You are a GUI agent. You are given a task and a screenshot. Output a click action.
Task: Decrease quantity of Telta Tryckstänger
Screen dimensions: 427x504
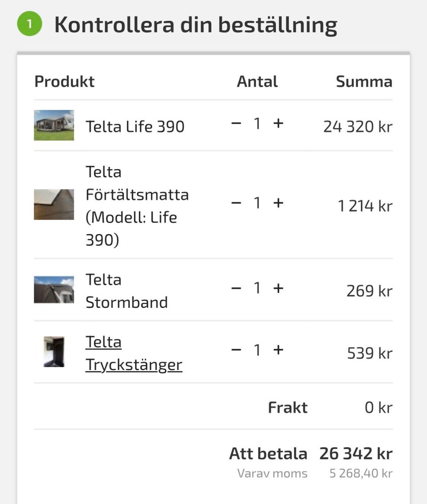(236, 350)
